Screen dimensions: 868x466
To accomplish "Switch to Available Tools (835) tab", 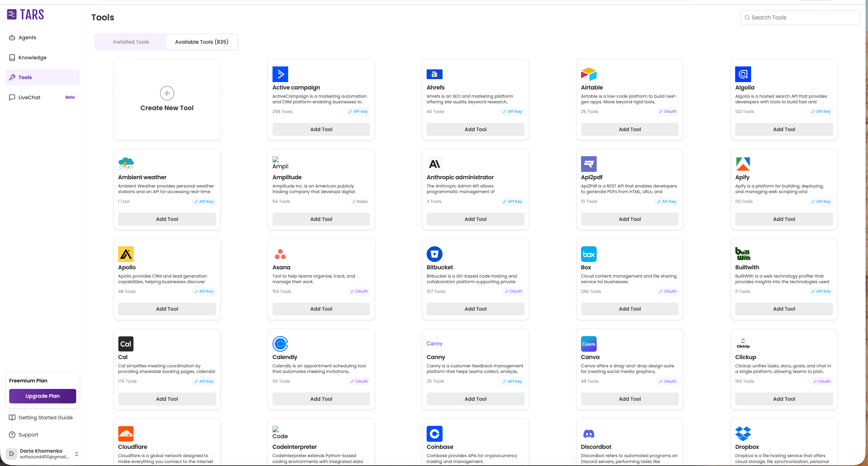I will (201, 42).
